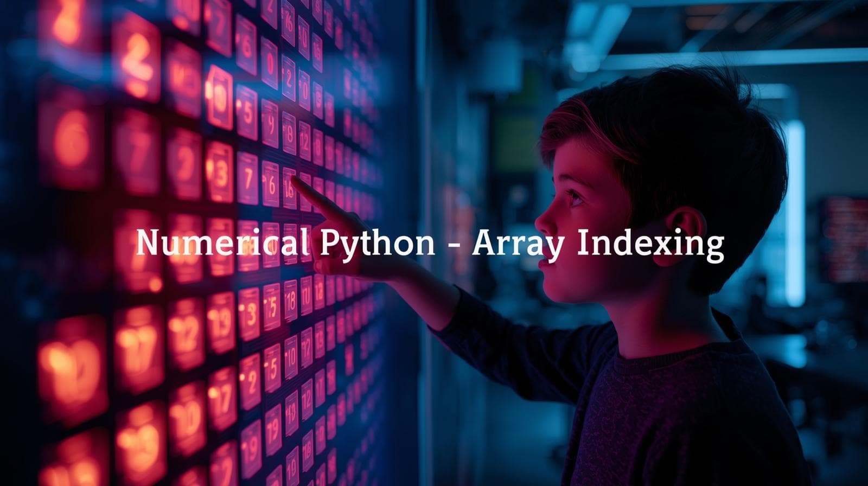868x486 pixels.
Task: Select the "7" tile left of the fingertip's "6" tile
Action: [248, 178]
